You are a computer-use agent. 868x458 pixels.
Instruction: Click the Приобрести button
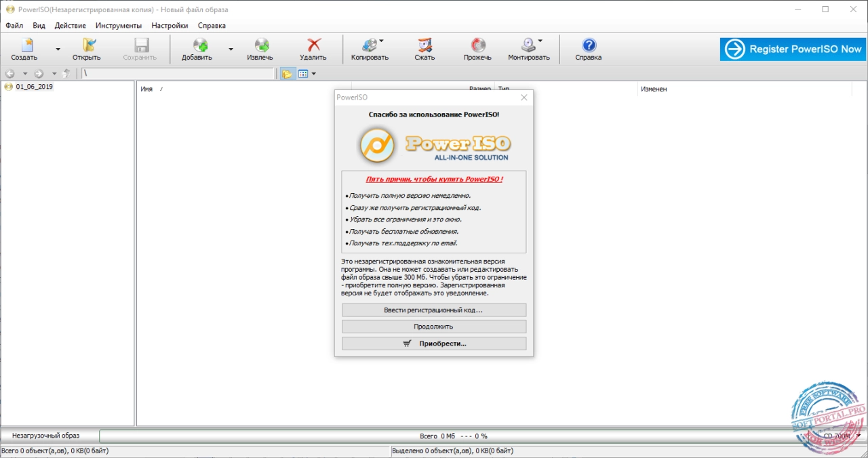[434, 343]
